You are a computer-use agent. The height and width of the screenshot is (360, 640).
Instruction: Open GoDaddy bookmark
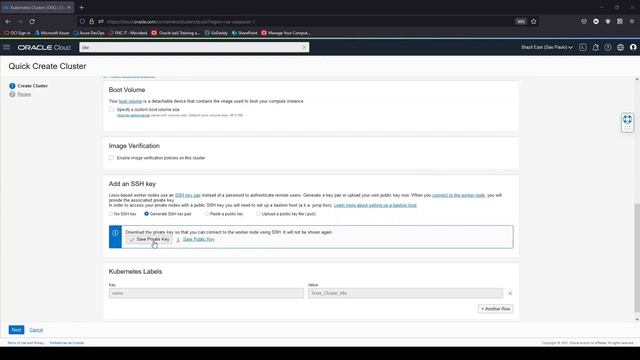click(x=216, y=33)
